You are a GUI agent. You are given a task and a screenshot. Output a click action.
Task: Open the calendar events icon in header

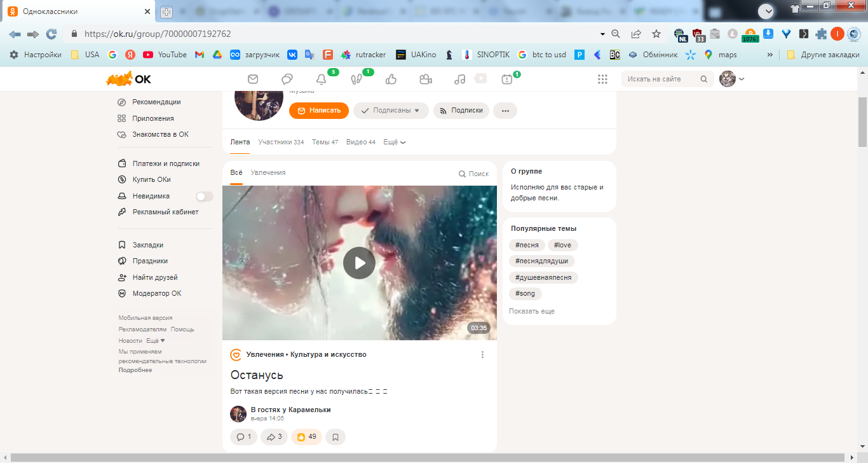(507, 79)
